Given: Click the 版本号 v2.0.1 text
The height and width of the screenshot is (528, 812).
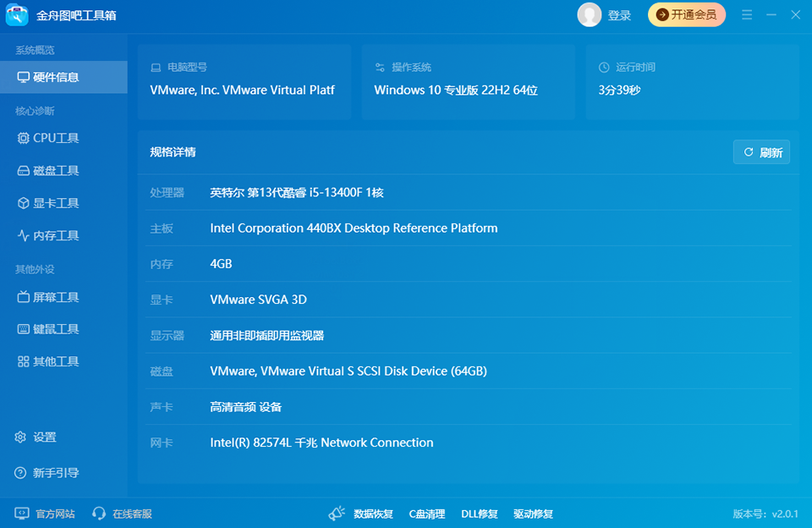Looking at the screenshot, I should coord(765,514).
